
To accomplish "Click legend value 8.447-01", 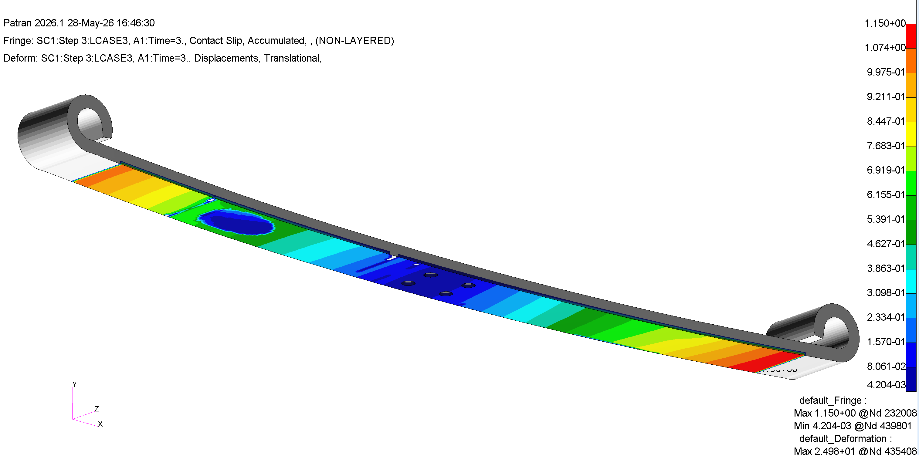I will pos(885,121).
